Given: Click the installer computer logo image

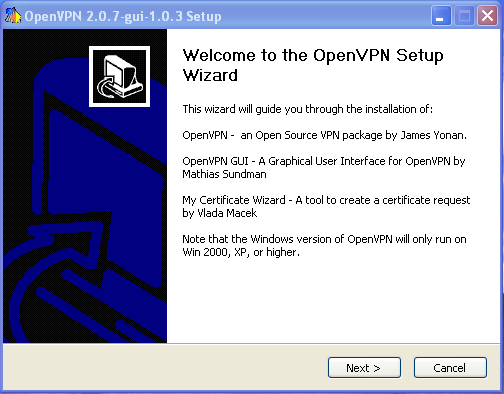Looking at the screenshot, I should click(x=119, y=76).
